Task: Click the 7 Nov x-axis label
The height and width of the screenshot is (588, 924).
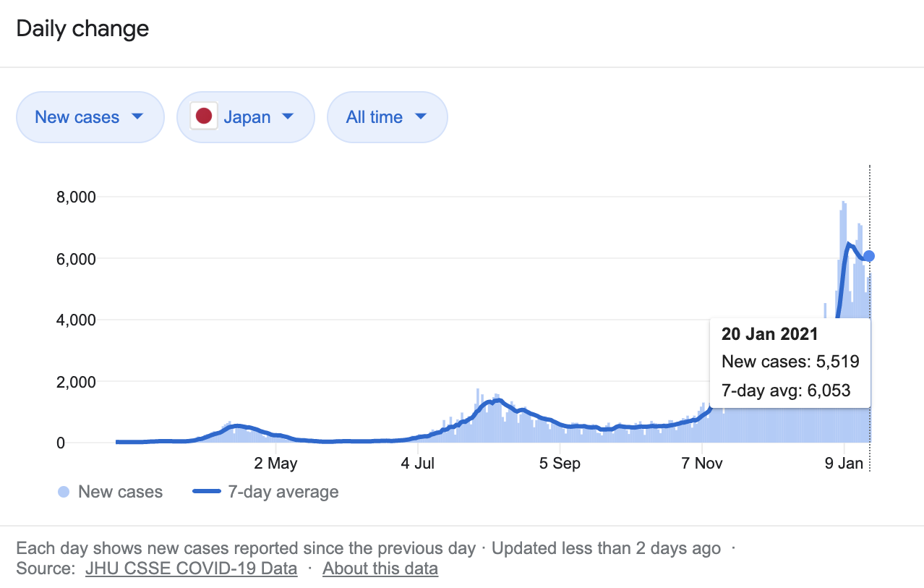Action: [702, 464]
